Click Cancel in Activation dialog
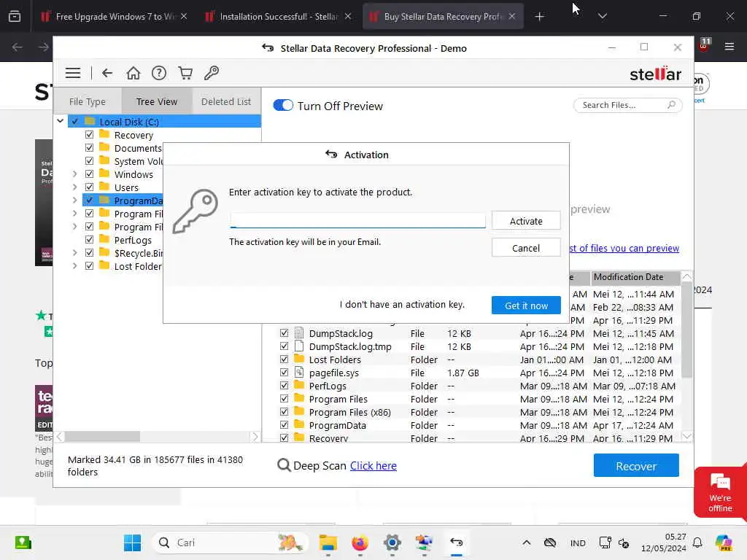This screenshot has width=747, height=560. click(x=526, y=248)
